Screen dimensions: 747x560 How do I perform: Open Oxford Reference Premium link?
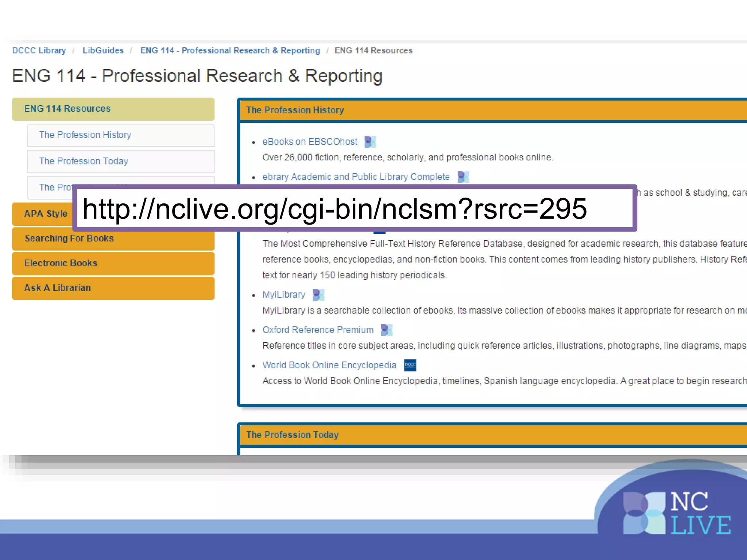pos(318,330)
